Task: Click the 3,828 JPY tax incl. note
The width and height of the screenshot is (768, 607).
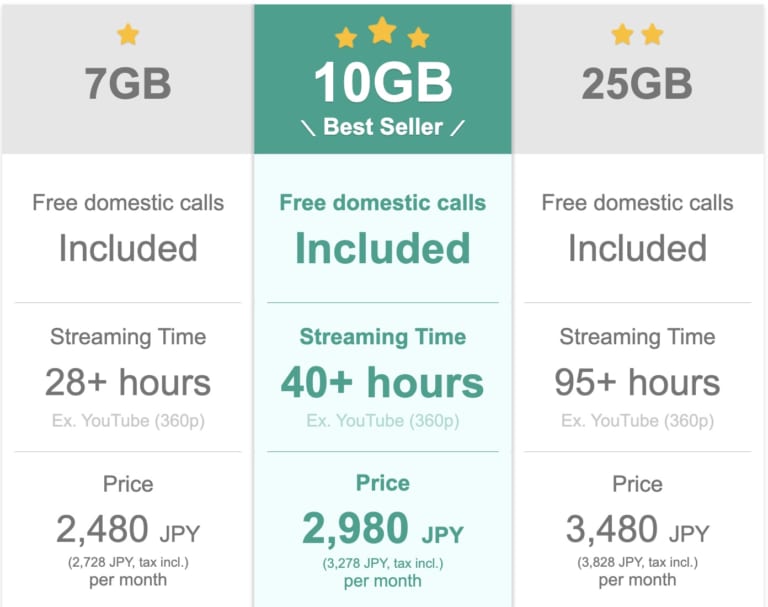Action: [637, 562]
